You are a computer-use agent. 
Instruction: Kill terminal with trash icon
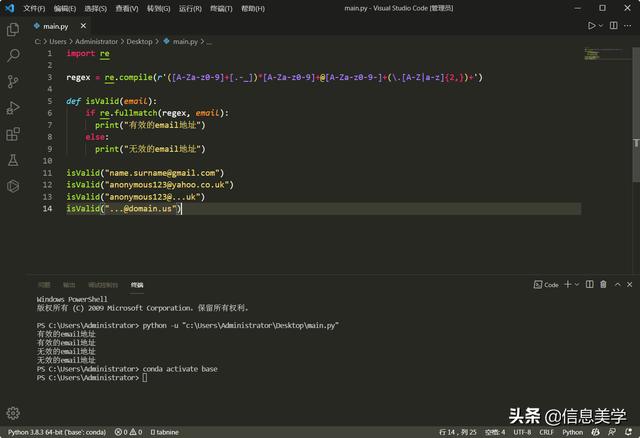point(603,284)
